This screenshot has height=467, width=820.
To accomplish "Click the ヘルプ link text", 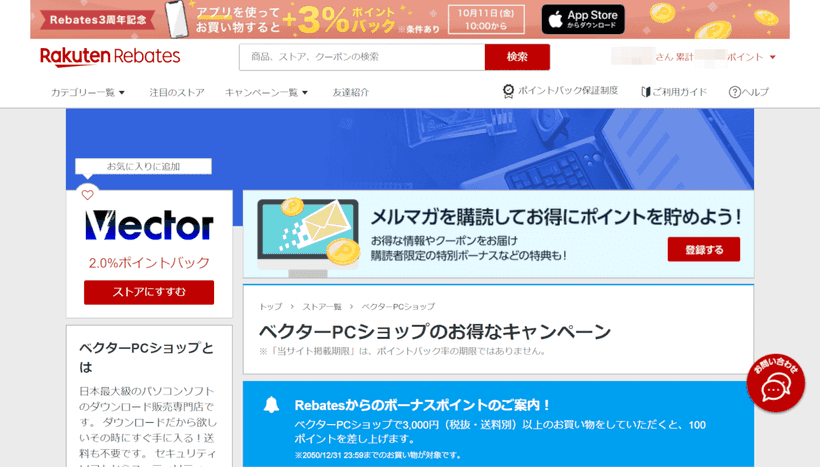I will tap(755, 92).
